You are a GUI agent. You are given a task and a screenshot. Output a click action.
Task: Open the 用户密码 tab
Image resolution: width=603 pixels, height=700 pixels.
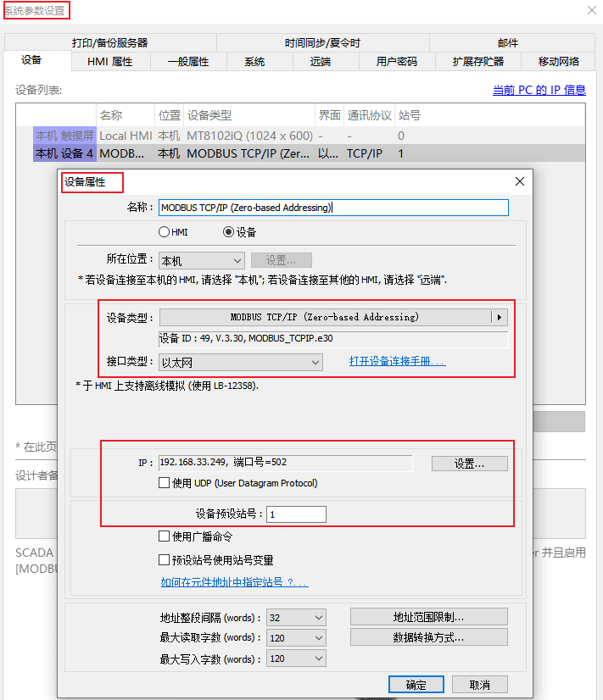point(397,61)
